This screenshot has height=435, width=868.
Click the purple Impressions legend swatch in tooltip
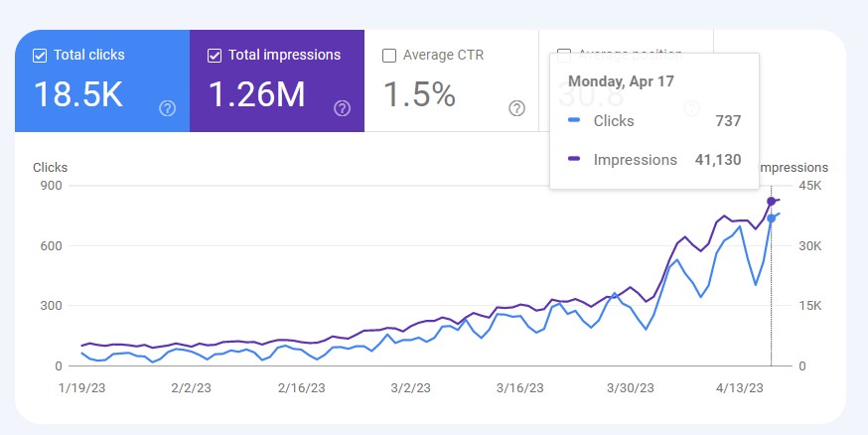tap(574, 158)
